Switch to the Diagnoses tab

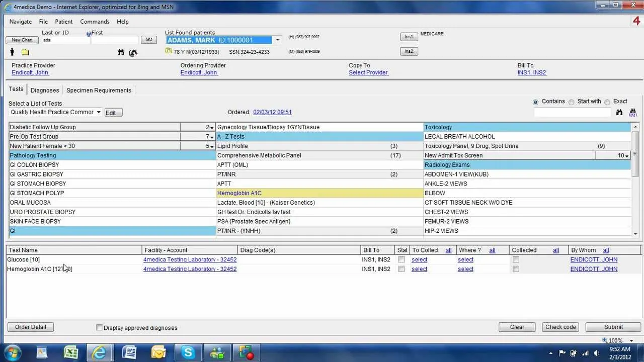pyautogui.click(x=45, y=90)
